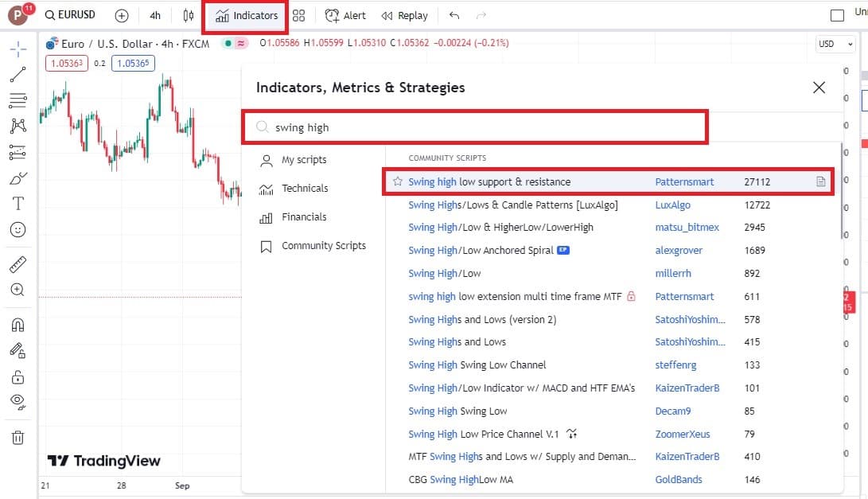
Task: Activate the zoom in tool
Action: (x=18, y=290)
